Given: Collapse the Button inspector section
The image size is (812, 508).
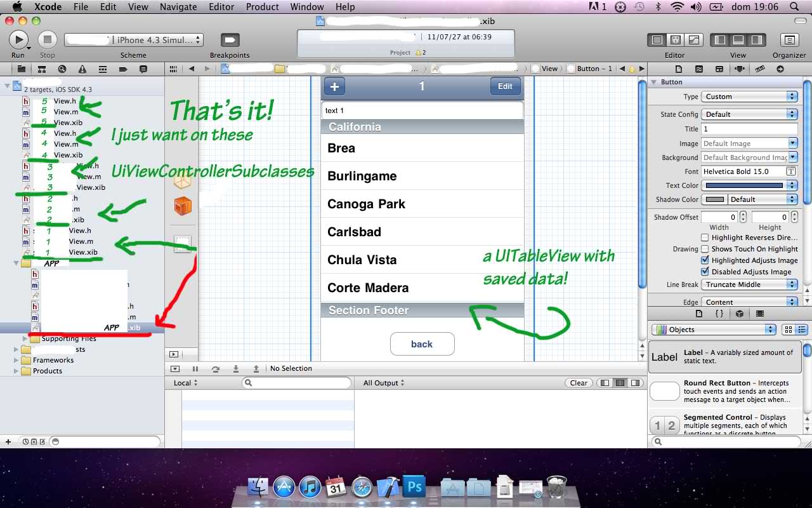Looking at the screenshot, I should (x=654, y=82).
